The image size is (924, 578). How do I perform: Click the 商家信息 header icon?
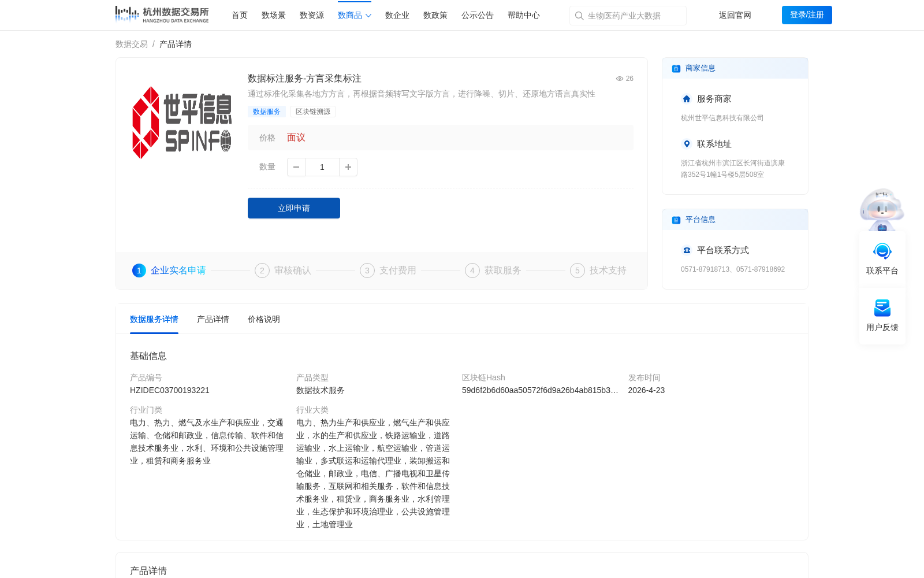pos(676,68)
